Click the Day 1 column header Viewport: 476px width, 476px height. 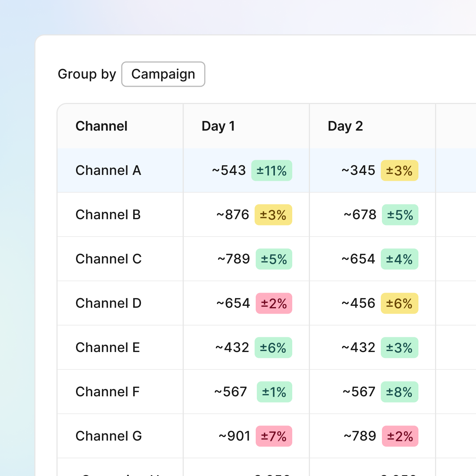point(218,126)
